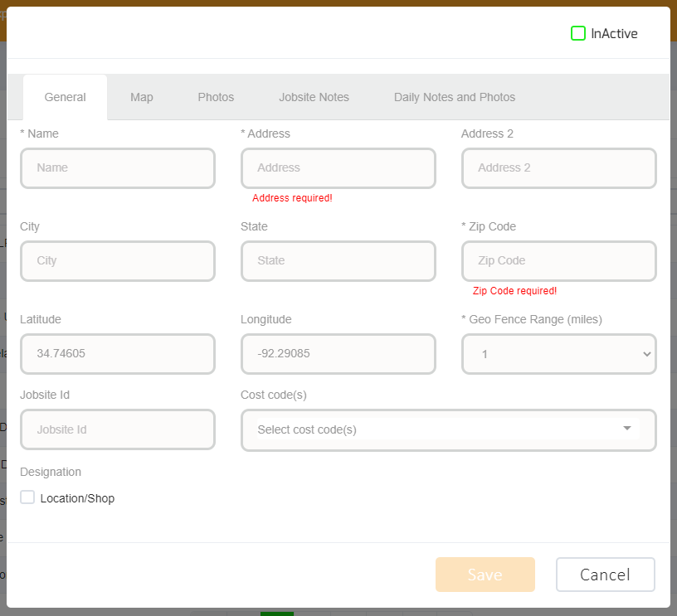Switch to the Jobsite Notes tab
677x616 pixels.
click(x=314, y=97)
